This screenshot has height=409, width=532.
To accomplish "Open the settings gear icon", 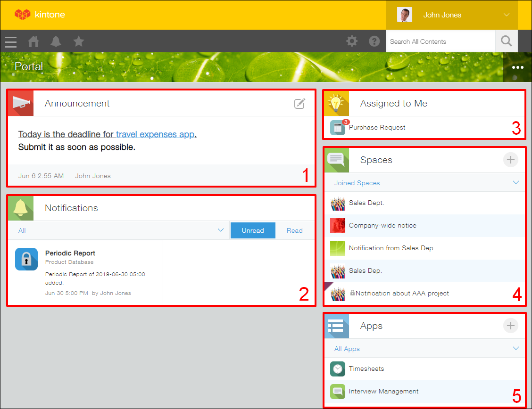I will [352, 41].
